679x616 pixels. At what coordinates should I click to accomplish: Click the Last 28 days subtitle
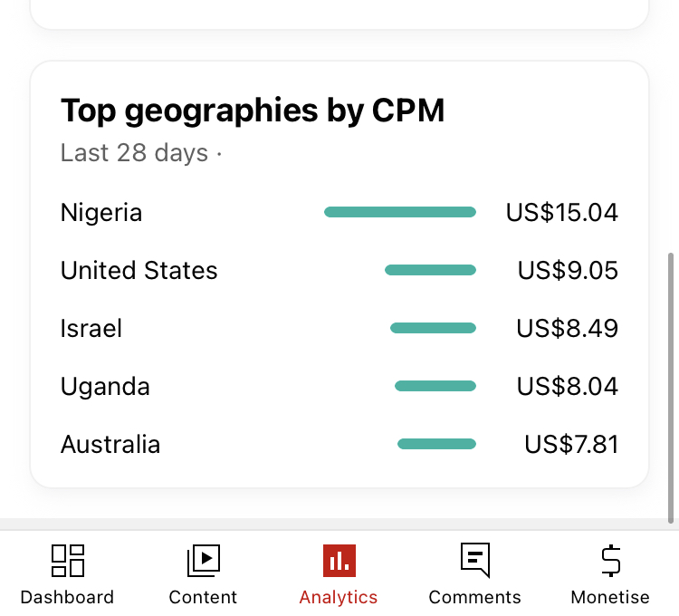[134, 153]
